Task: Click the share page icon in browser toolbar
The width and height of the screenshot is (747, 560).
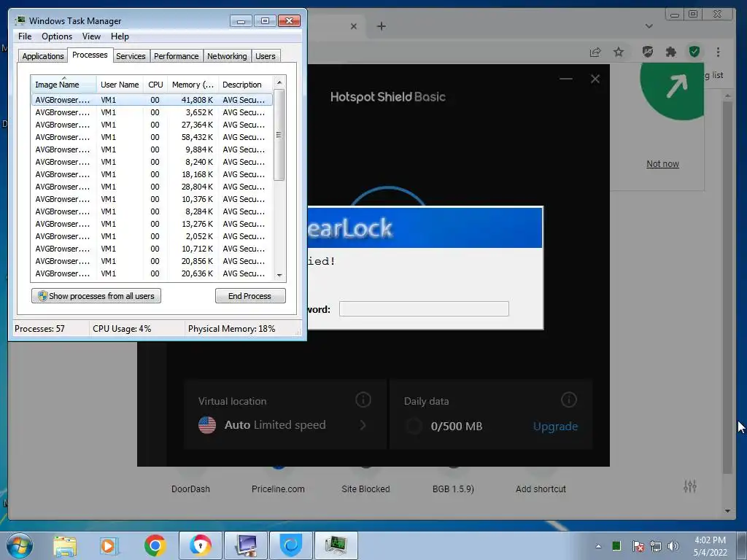Action: click(x=595, y=52)
